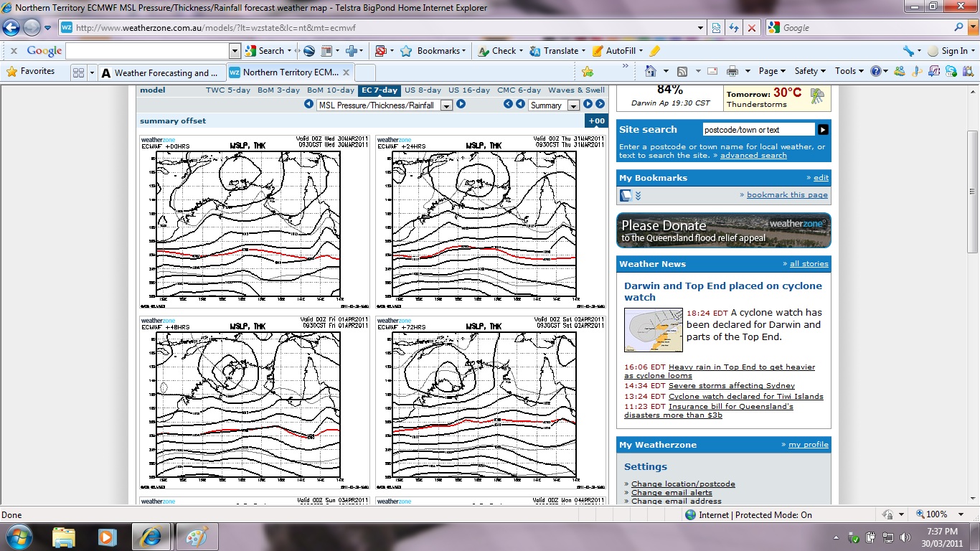Click the page vertical scrollbar thumb
This screenshot has width=980, height=551.
[972, 192]
